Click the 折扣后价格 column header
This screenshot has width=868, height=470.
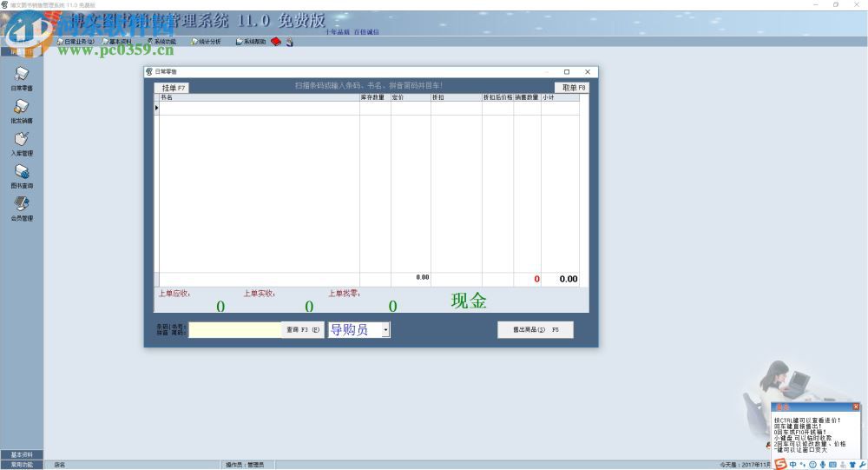[497, 97]
